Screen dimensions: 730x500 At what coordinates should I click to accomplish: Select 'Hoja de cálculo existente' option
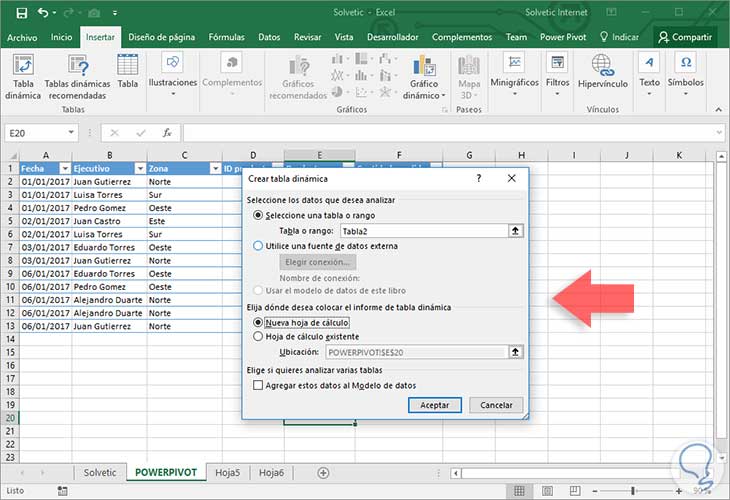coord(260,337)
